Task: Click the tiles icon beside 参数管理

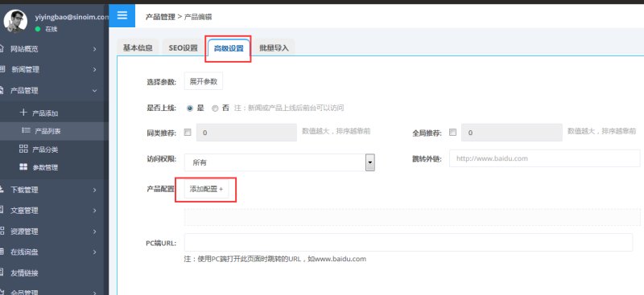Action: pyautogui.click(x=23, y=167)
